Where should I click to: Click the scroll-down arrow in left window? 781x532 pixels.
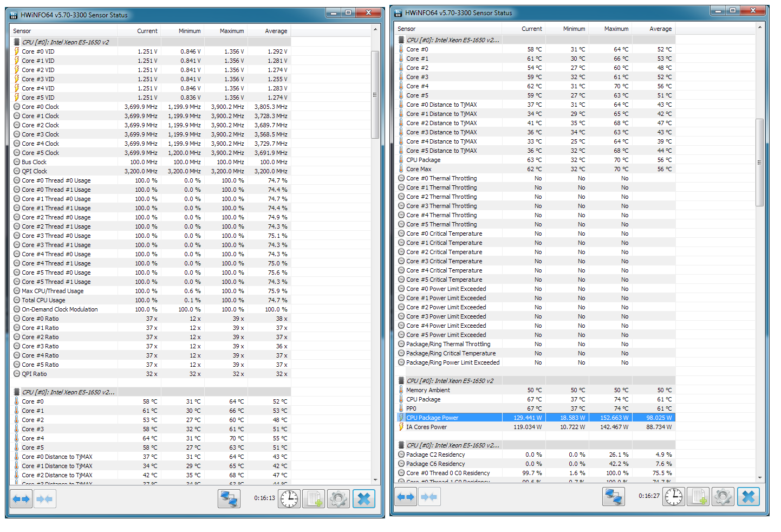pos(375,480)
